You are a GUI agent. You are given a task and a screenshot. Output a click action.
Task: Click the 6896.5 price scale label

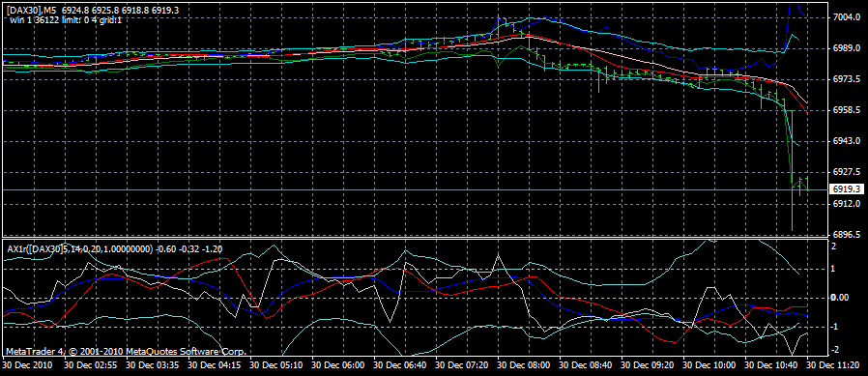pos(847,234)
